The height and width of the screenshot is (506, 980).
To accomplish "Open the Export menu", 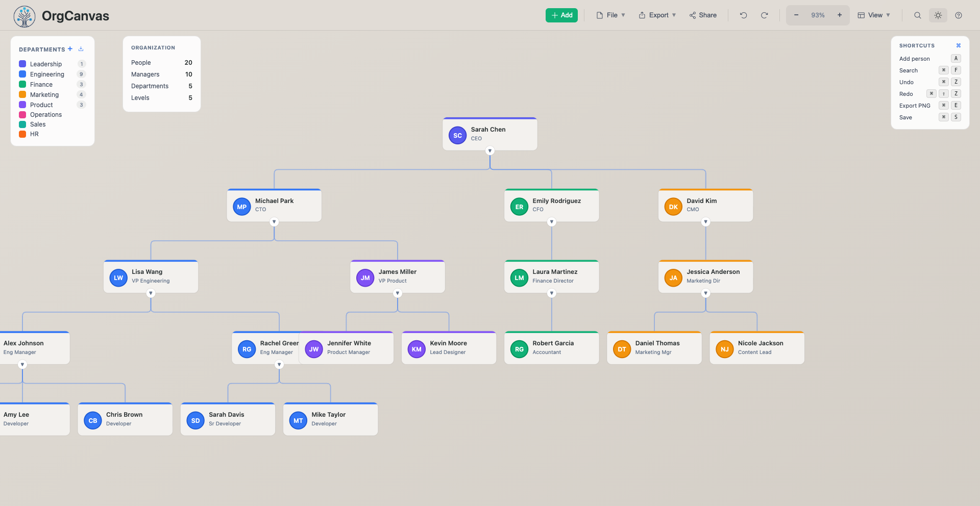I will pos(657,15).
